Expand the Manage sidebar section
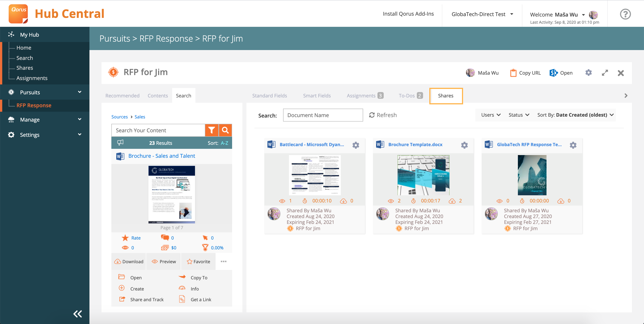The height and width of the screenshot is (324, 644). [80, 119]
